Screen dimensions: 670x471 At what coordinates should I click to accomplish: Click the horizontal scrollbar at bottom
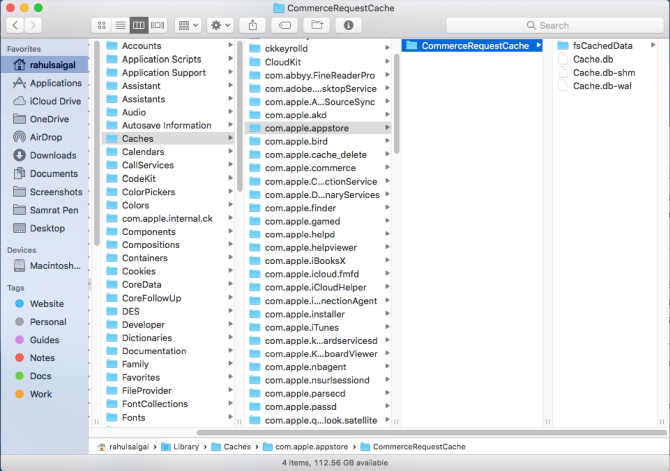[x=432, y=433]
